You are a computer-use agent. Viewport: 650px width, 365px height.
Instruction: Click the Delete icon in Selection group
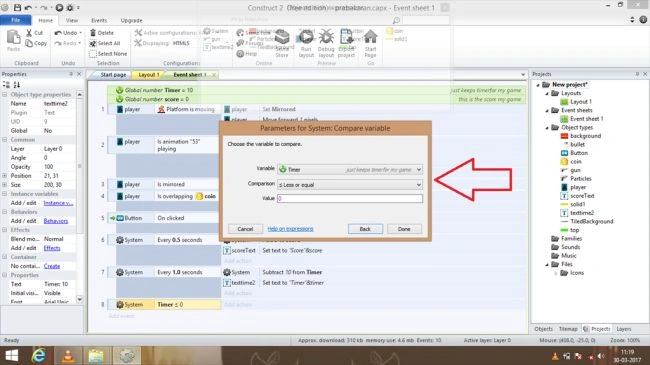[93, 33]
